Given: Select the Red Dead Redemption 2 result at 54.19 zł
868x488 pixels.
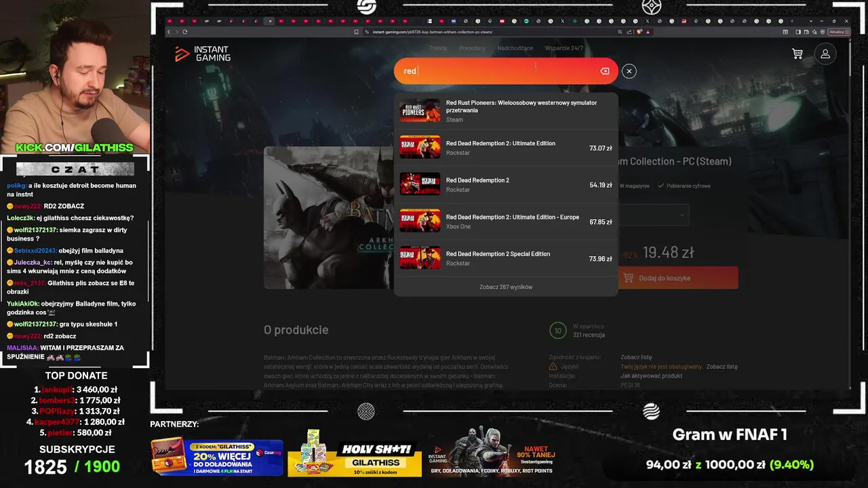Looking at the screenshot, I should pyautogui.click(x=506, y=185).
